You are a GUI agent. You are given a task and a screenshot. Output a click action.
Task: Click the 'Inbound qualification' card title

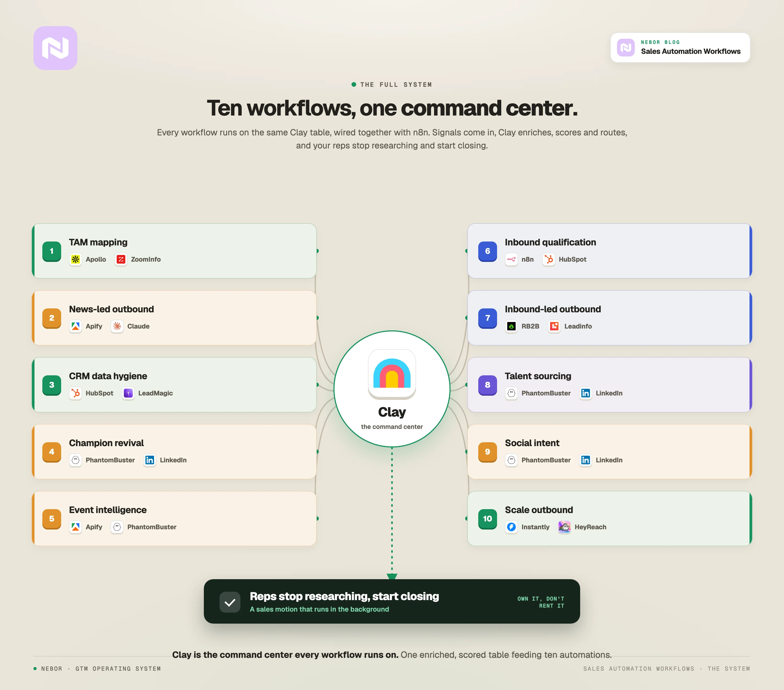click(x=550, y=243)
